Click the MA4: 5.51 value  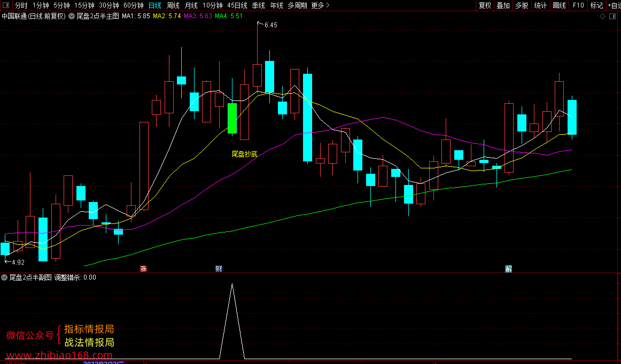point(229,16)
